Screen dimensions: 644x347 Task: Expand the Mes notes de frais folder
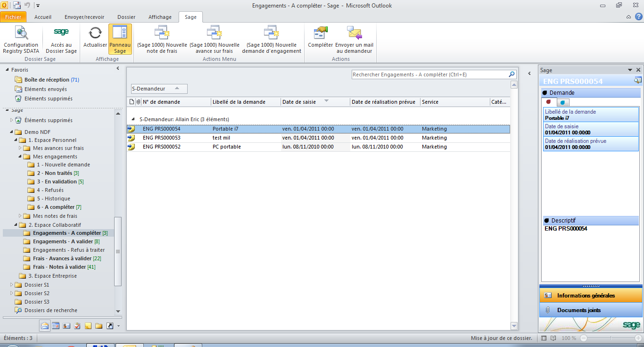20,216
